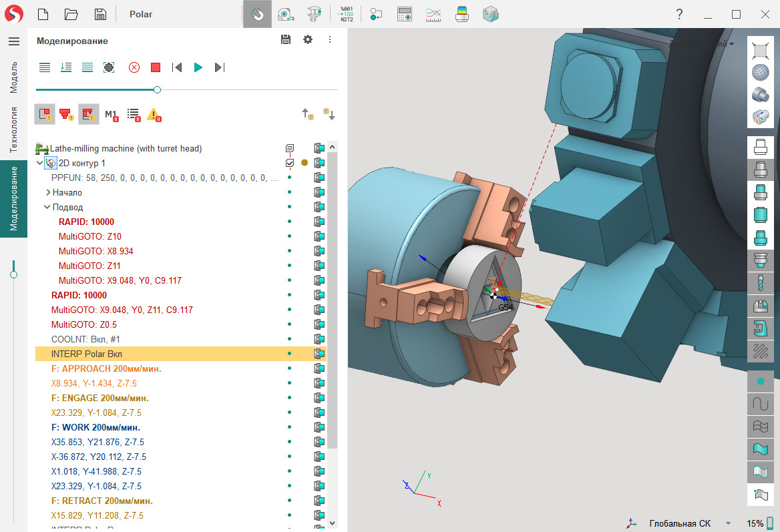Viewport: 780px width, 532px height.
Task: Open the graphs chart icon in toolbar
Action: (433, 14)
